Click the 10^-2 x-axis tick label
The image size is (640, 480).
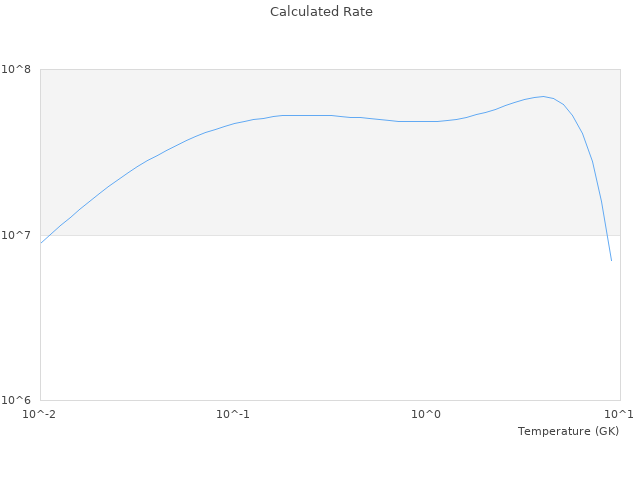pos(40,414)
